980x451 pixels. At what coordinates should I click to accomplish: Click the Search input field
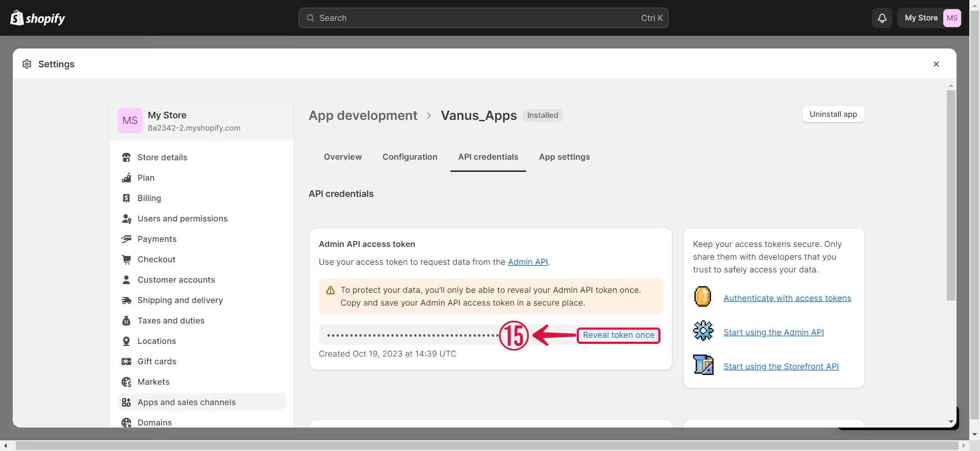click(x=483, y=18)
